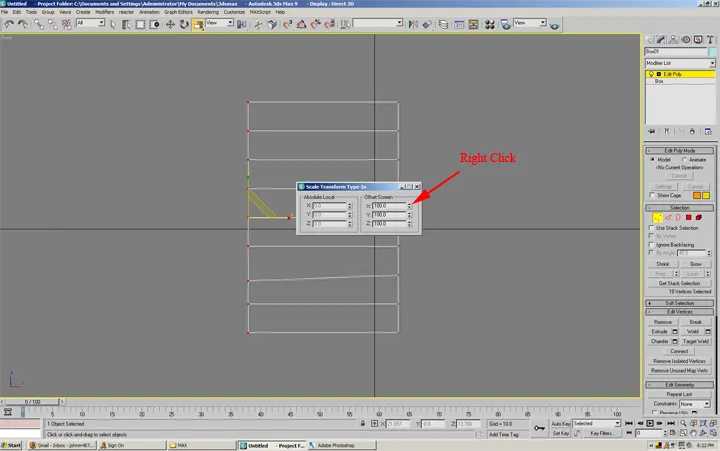The height and width of the screenshot is (451, 720).
Task: Open the selection filter All dropdown
Action: [x=90, y=23]
